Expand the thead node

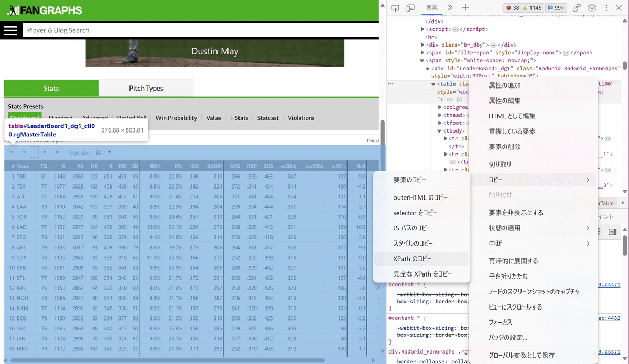point(439,115)
